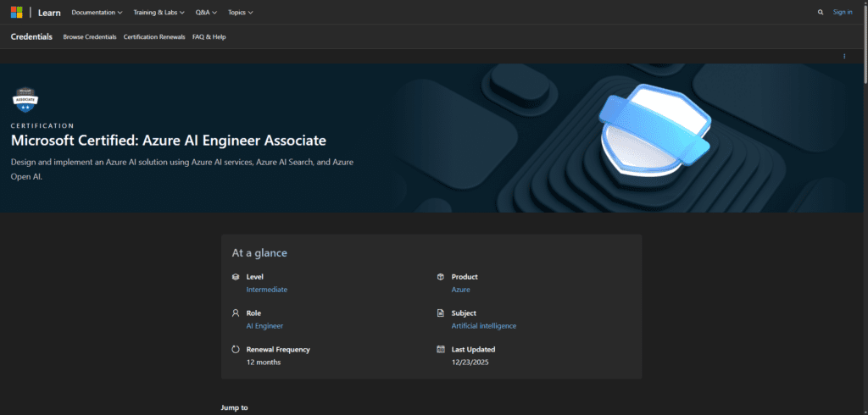Click the Subject document icon
Screen dimensions: 868x415
(x=441, y=313)
